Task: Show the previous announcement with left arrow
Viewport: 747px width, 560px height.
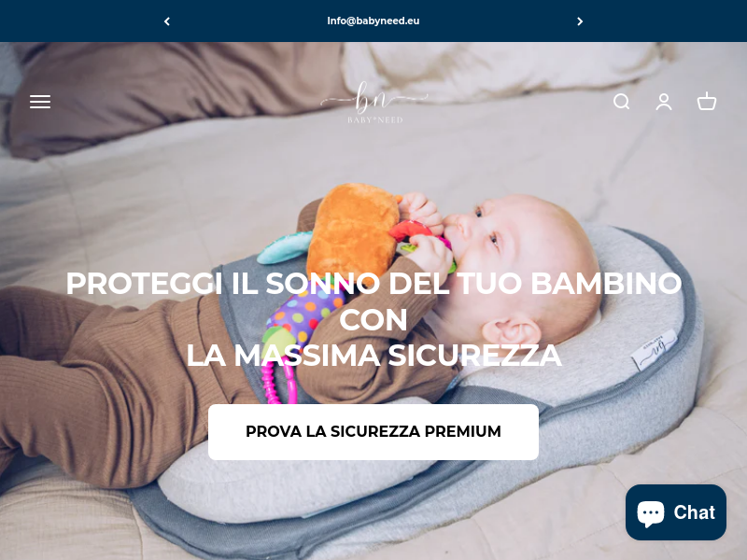Action: [167, 21]
